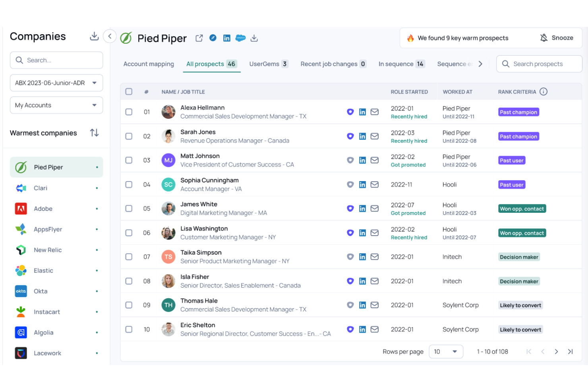Open Pied Piper's external link icon
This screenshot has width=588, height=392.
(199, 38)
